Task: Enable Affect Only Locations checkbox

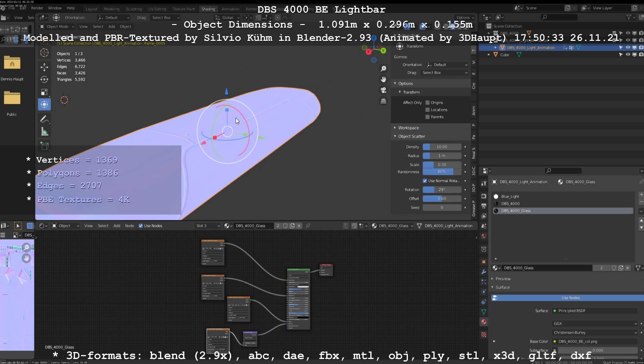Action: (x=427, y=110)
